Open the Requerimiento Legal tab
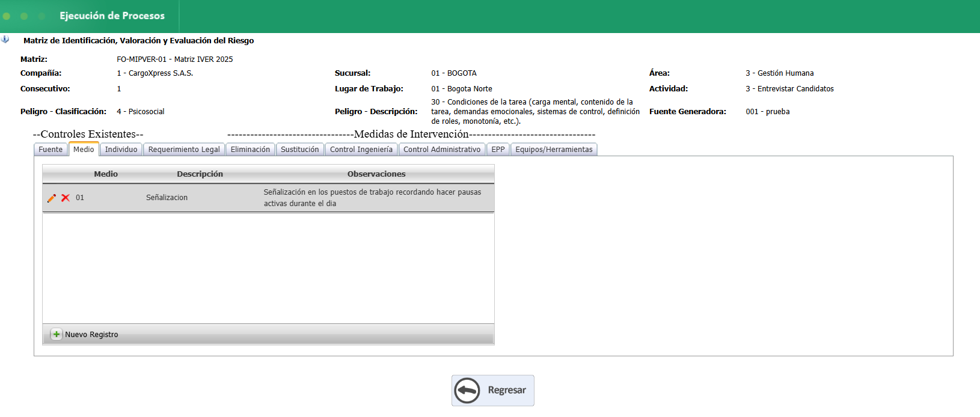 (x=184, y=150)
